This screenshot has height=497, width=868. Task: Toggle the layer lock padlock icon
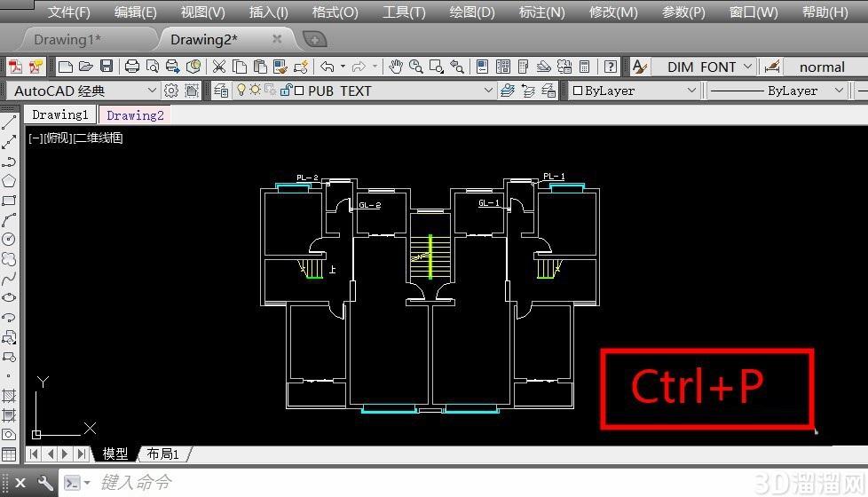pos(286,91)
